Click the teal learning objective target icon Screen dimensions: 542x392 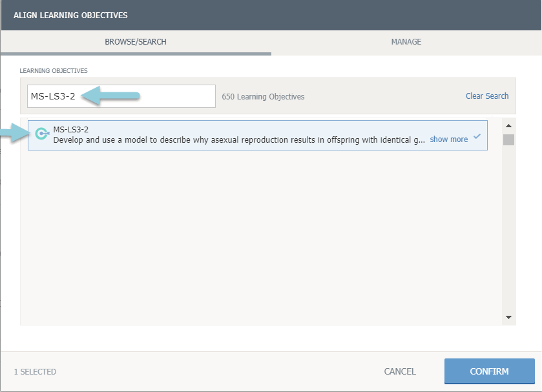click(x=41, y=134)
